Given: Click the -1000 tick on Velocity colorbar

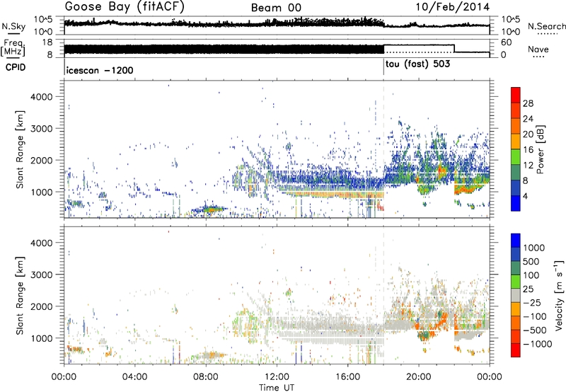Looking at the screenshot, I should (538, 344).
